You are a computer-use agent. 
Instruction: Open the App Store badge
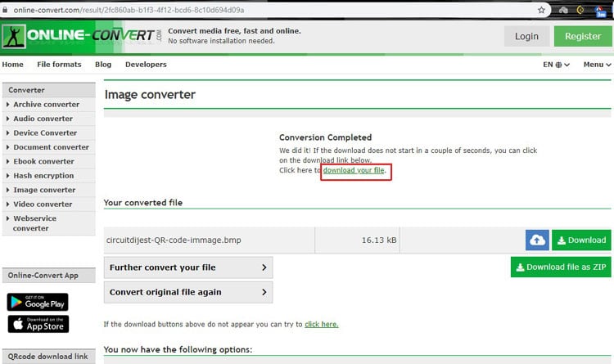[x=38, y=324]
